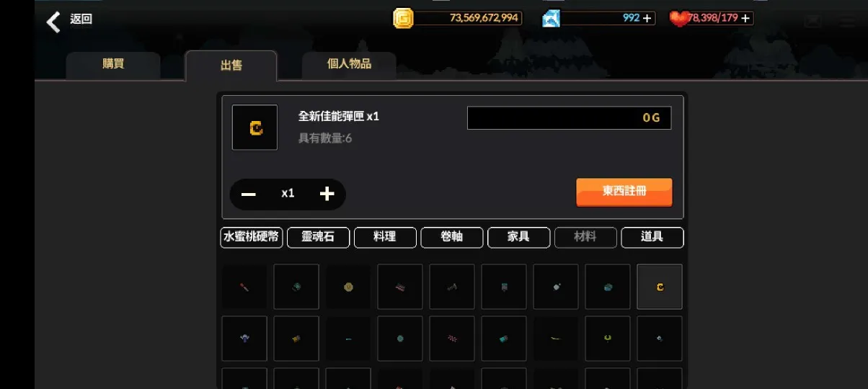The image size is (868, 389).
Task: Select the highlighted orange C cartridge item slot
Action: pos(660,287)
